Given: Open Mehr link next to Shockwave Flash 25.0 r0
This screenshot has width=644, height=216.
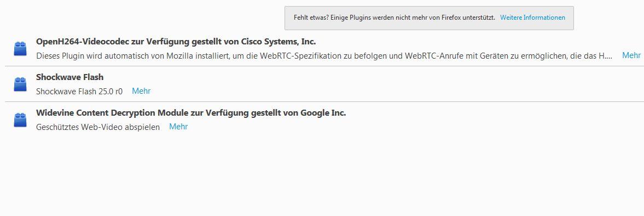Looking at the screenshot, I should coord(141,91).
